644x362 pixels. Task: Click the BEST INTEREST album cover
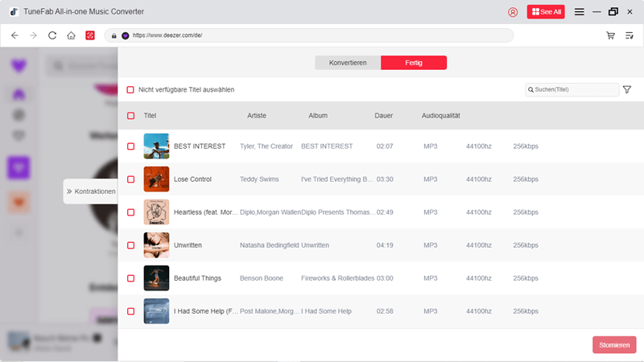(x=156, y=146)
